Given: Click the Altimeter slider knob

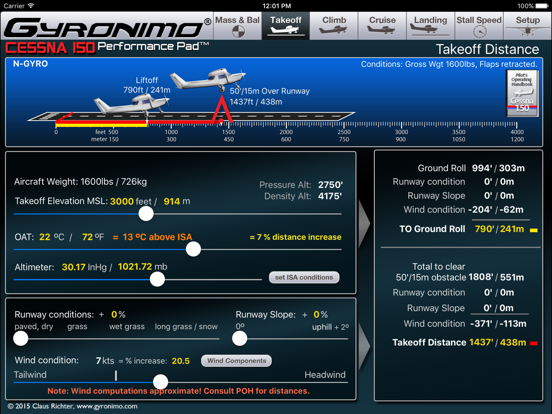Looking at the screenshot, I should point(157,279).
